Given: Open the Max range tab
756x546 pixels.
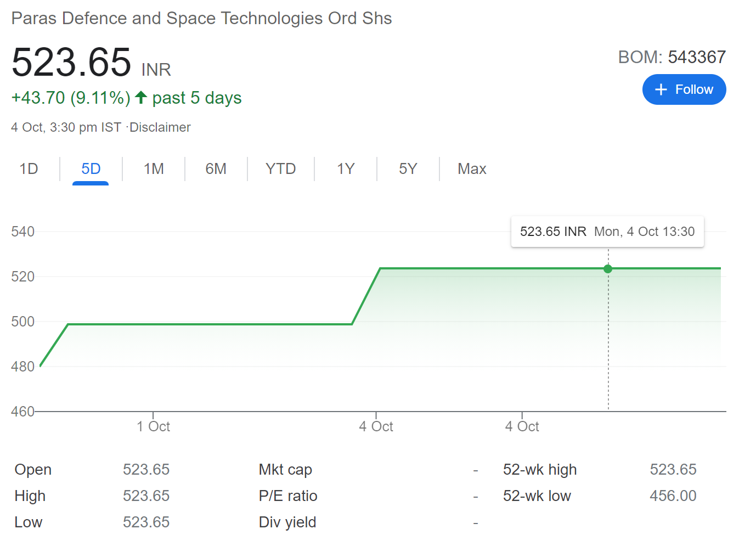Looking at the screenshot, I should 472,168.
